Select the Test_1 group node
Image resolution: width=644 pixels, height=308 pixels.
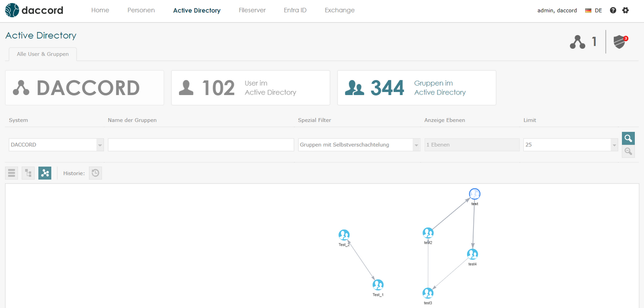378,285
